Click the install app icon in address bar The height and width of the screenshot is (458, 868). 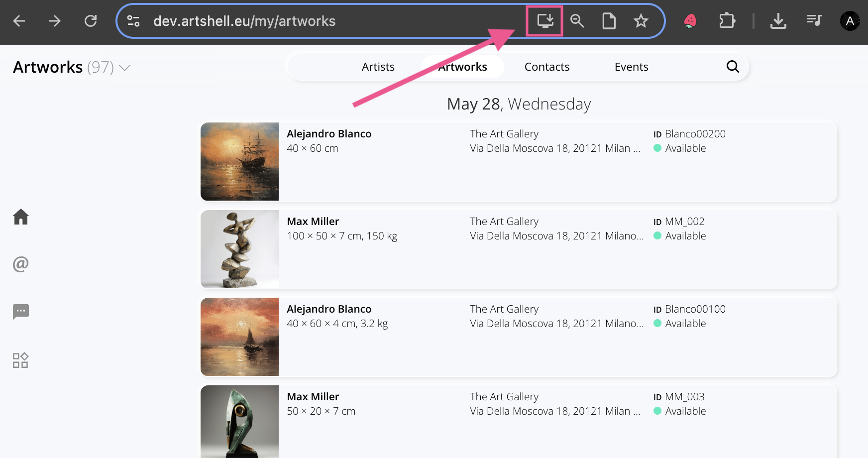coord(545,21)
